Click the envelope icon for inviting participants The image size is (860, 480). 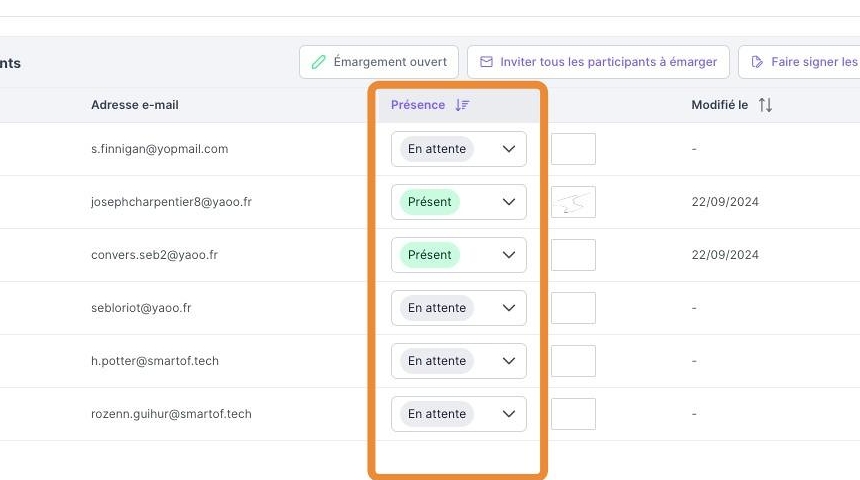pyautogui.click(x=487, y=62)
